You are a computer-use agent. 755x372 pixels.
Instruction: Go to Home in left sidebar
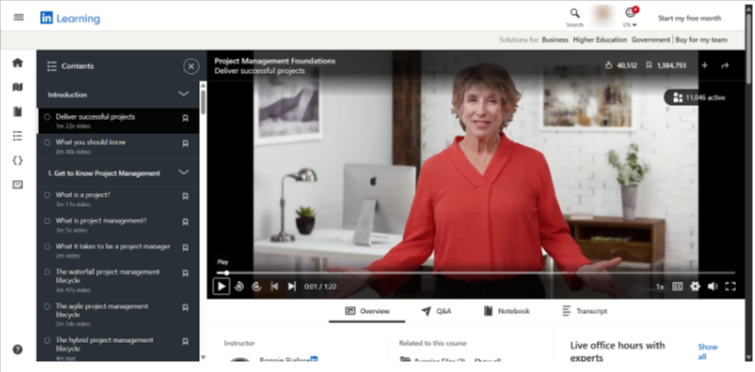[x=18, y=63]
